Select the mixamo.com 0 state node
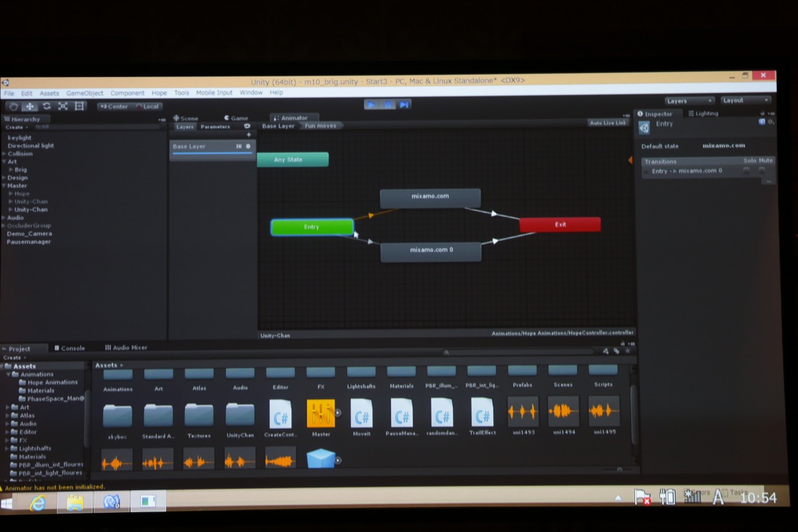The height and width of the screenshot is (532, 798). pos(431,252)
